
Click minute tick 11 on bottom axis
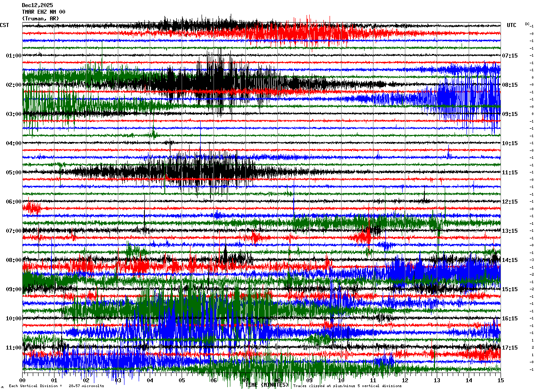[373, 380]
